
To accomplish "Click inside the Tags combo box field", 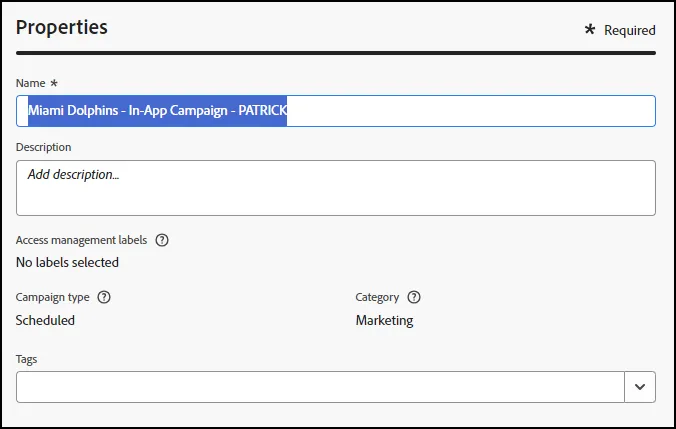I will pos(320,387).
